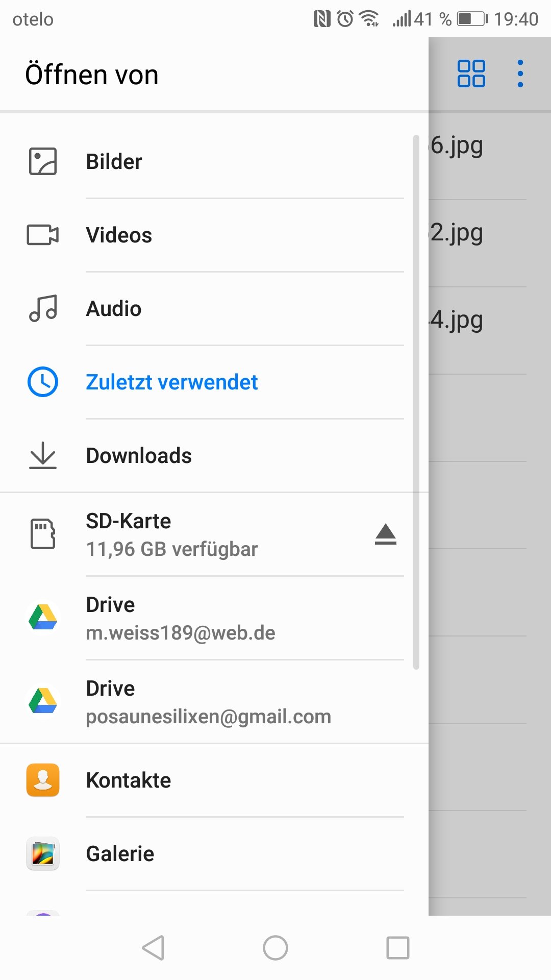The image size is (551, 980).
Task: Tap the Galerie app icon
Action: click(43, 853)
